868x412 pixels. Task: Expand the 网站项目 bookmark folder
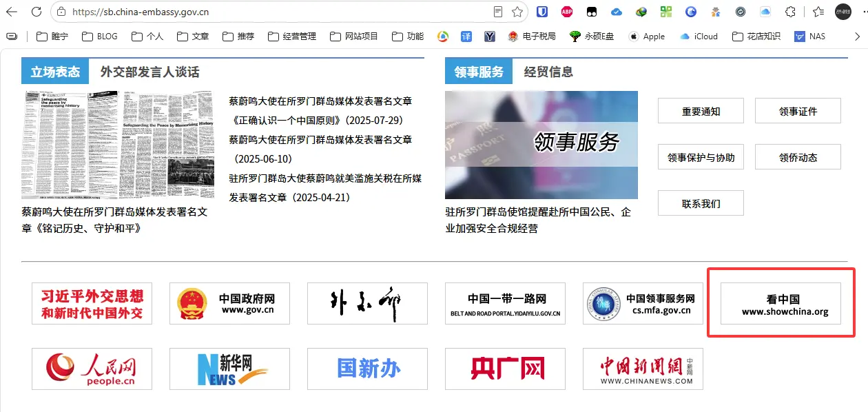354,36
